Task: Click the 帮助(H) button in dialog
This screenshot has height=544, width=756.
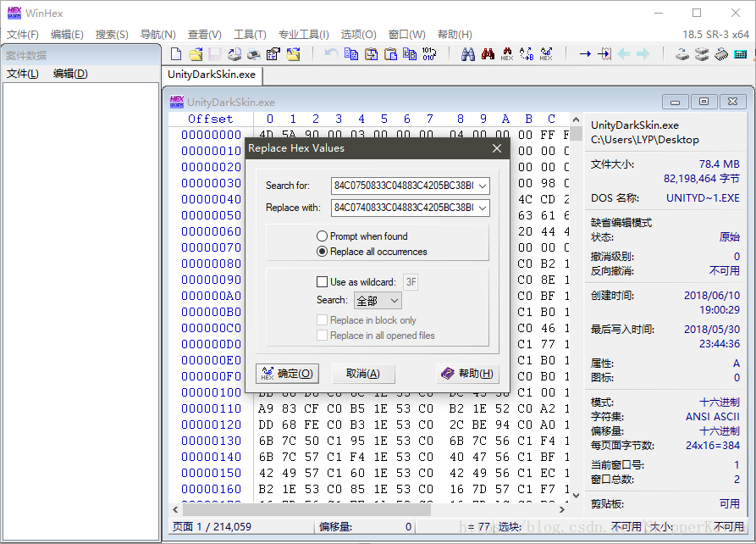Action: (x=467, y=374)
